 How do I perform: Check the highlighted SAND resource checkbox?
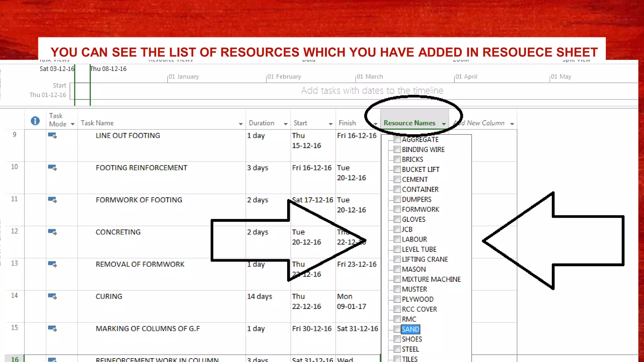[x=397, y=329]
